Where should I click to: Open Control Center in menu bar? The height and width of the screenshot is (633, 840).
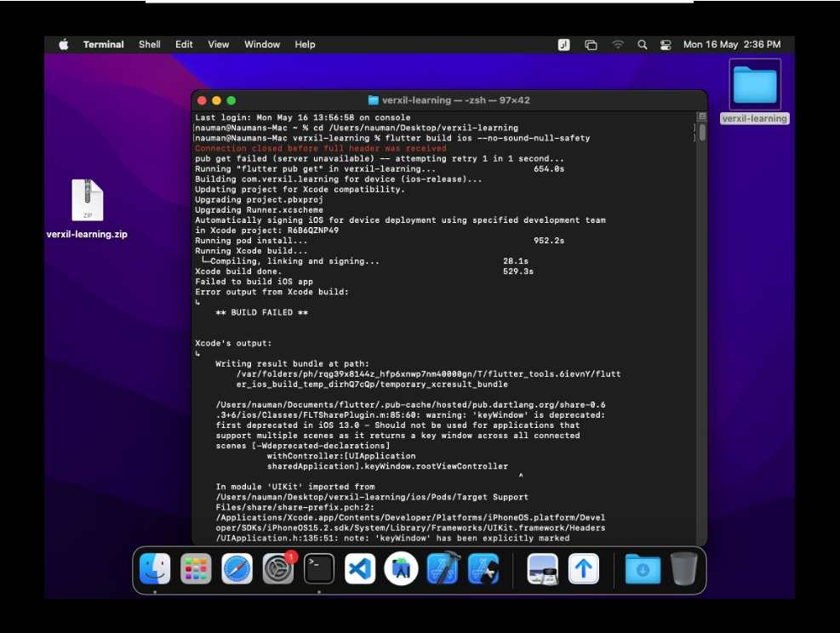[666, 45]
